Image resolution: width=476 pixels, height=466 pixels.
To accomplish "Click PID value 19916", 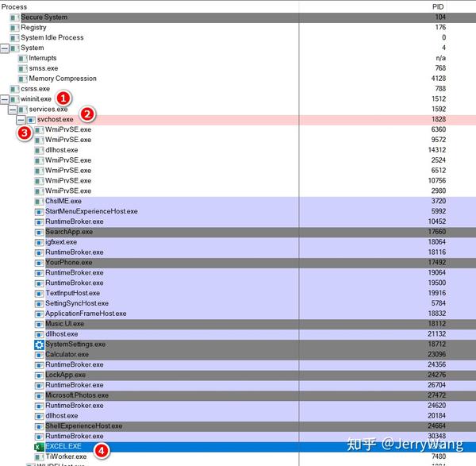I will point(437,293).
